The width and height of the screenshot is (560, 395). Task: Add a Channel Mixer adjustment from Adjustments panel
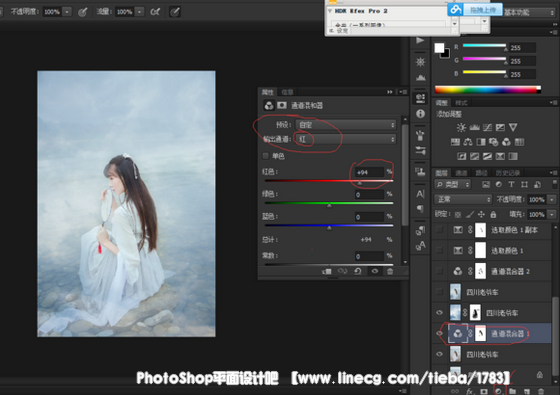pyautogui.click(x=506, y=142)
